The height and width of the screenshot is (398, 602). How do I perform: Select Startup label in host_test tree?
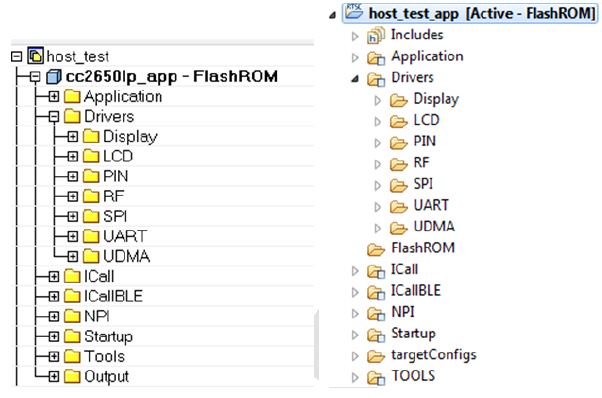point(108,337)
